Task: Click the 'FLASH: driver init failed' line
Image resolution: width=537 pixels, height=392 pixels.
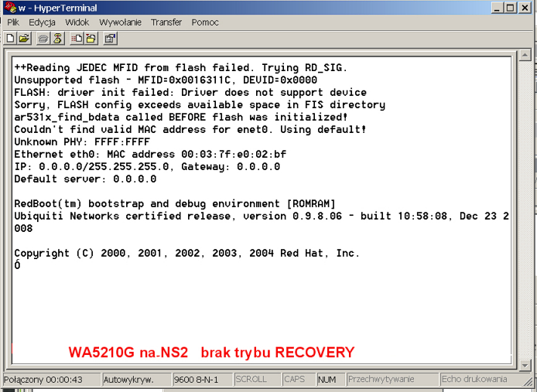Action: pos(190,92)
